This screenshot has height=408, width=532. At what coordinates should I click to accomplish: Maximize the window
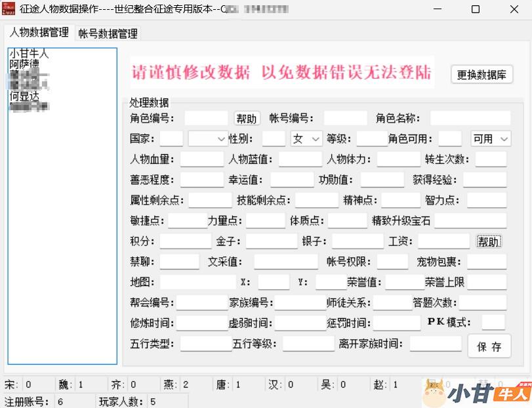coord(476,9)
